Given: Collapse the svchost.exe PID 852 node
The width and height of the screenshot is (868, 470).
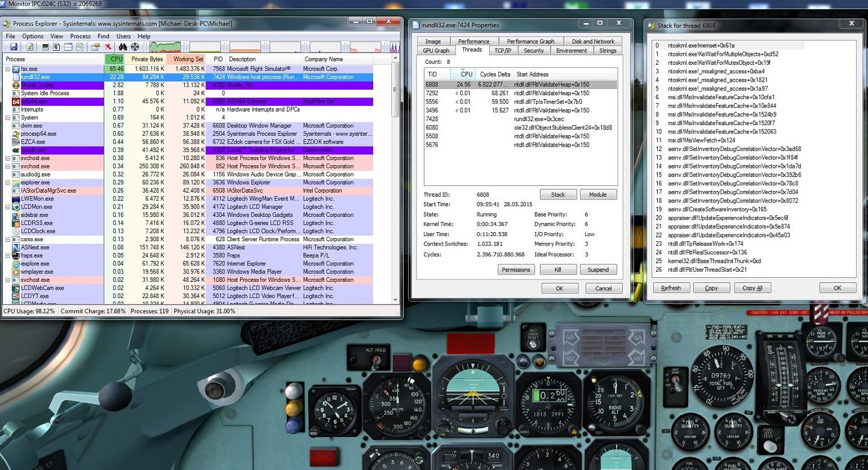Looking at the screenshot, I should pyautogui.click(x=7, y=166).
